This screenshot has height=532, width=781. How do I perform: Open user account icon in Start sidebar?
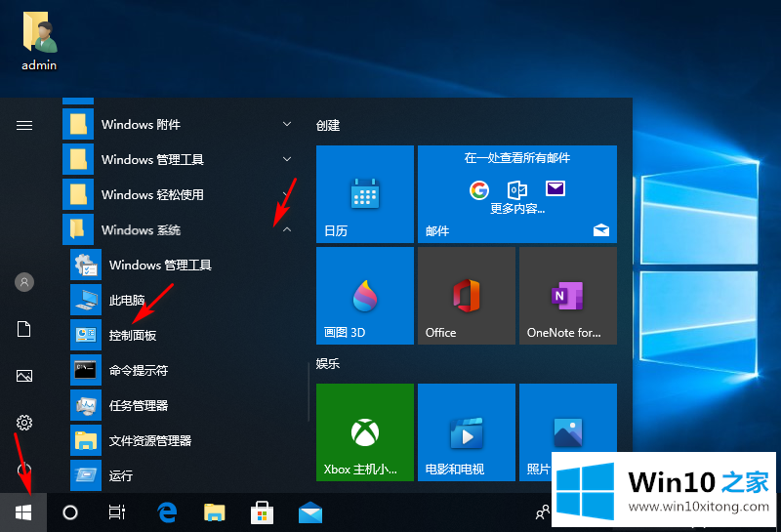[24, 282]
